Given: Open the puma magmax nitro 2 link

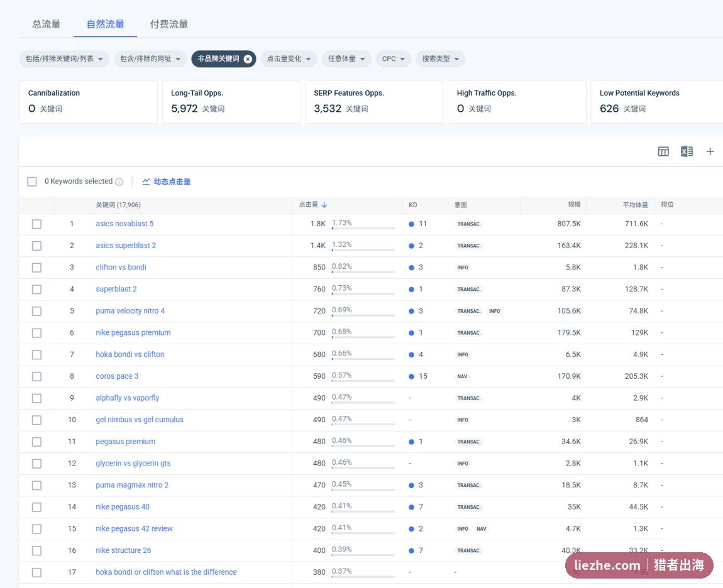Looking at the screenshot, I should click(x=132, y=485).
